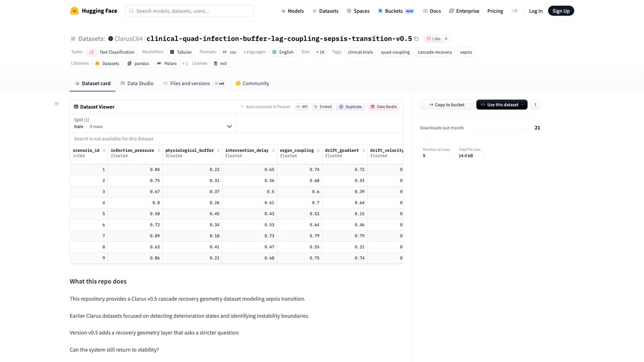Toggle sorting on the scenario_id column
644x362 pixels.
click(x=104, y=151)
